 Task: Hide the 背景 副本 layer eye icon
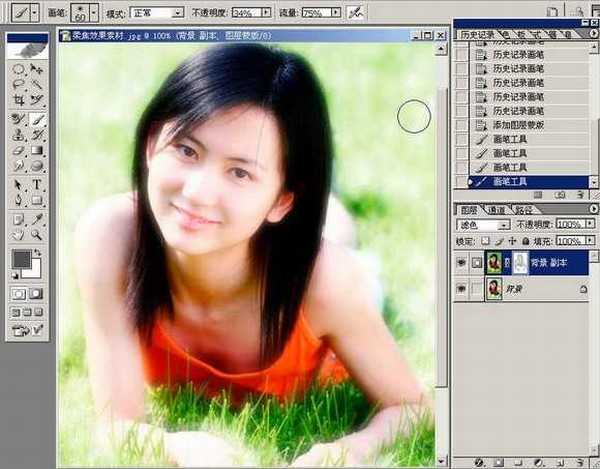(461, 262)
